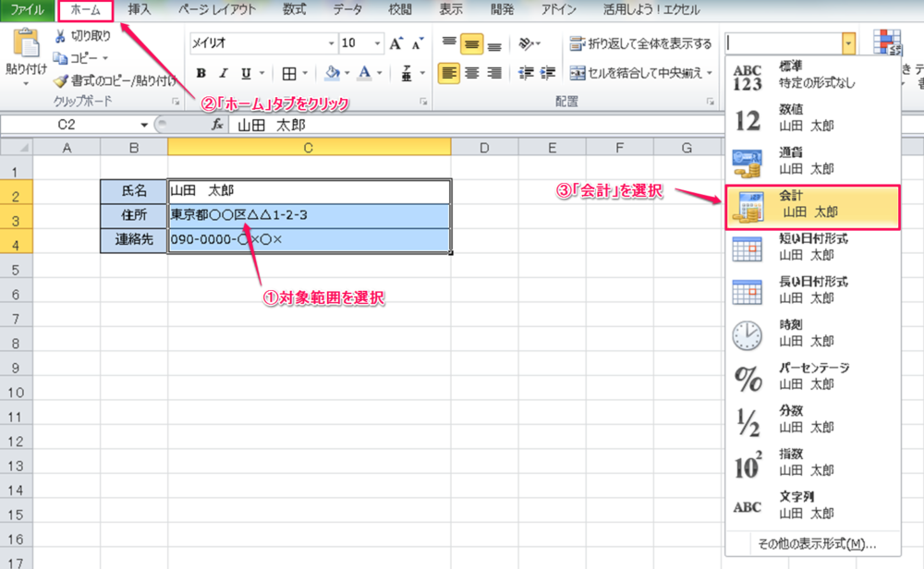Click the conditional formatting icon
Image resolution: width=924 pixels, height=569 pixels.
(x=887, y=45)
